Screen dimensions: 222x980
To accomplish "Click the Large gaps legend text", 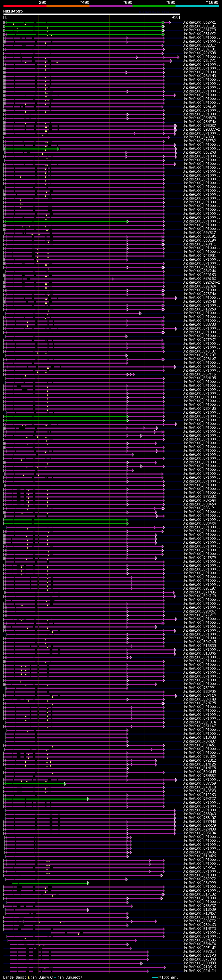I will click(43, 977).
